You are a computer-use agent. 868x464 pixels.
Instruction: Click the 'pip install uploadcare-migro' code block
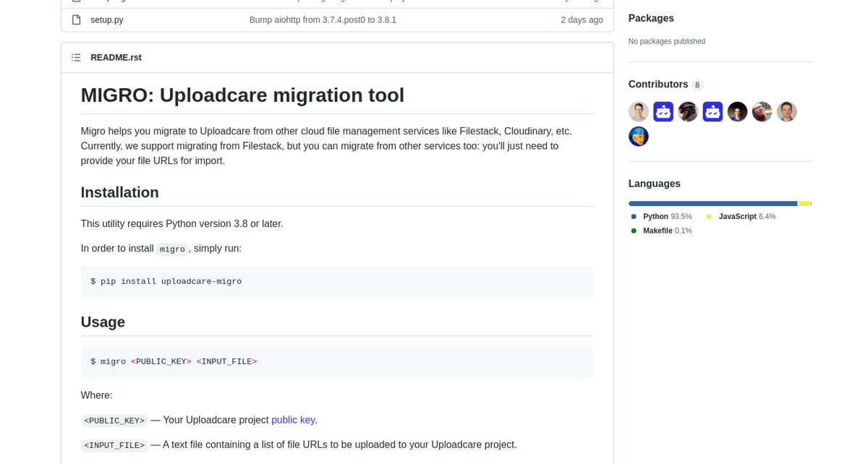coord(337,282)
